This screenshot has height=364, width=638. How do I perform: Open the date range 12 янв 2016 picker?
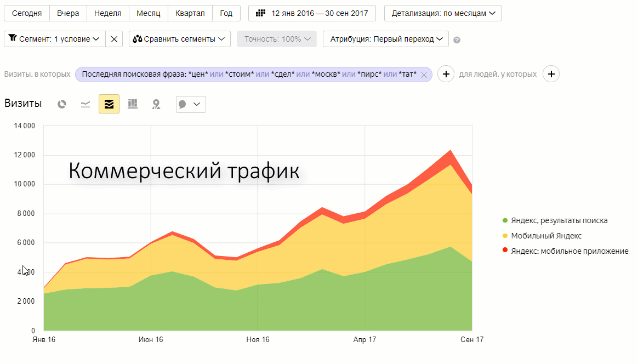point(312,13)
